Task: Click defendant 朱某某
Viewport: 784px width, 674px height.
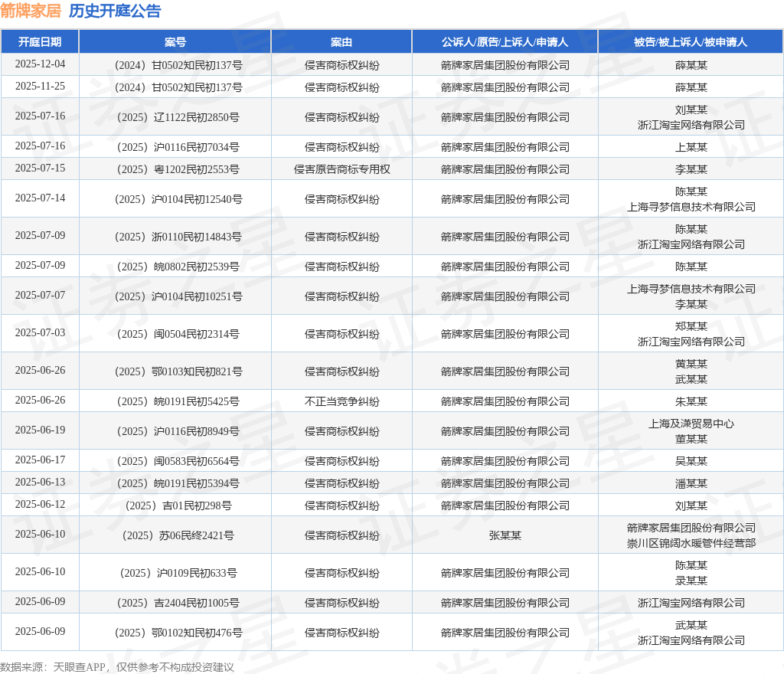Action: (691, 401)
